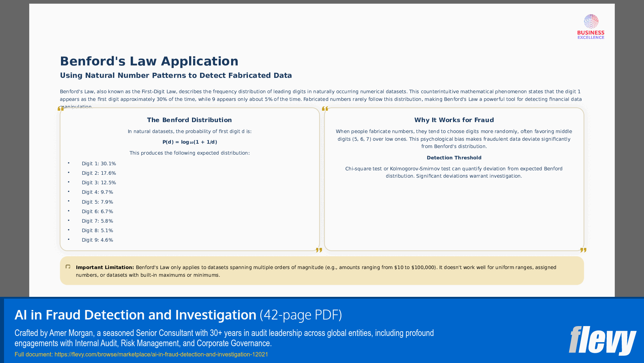Click the "Digit 8: 5.1%" list item
The width and height of the screenshot is (644, 363).
coord(97,230)
